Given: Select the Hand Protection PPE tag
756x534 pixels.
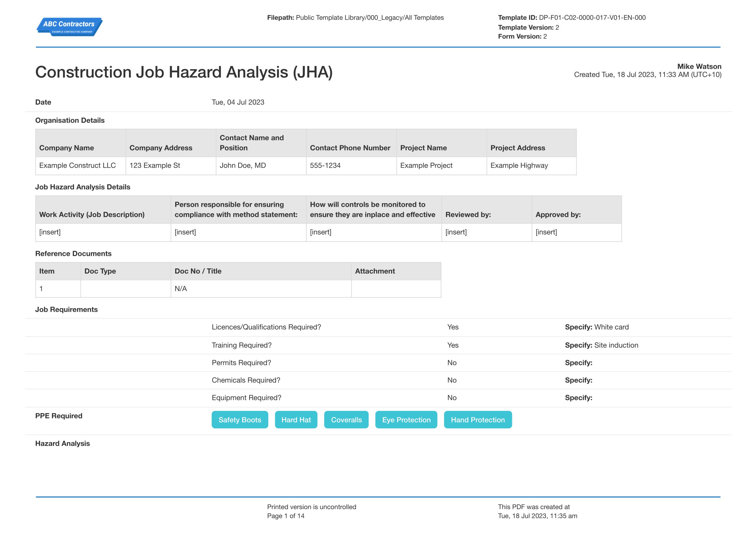Looking at the screenshot, I should [x=478, y=420].
